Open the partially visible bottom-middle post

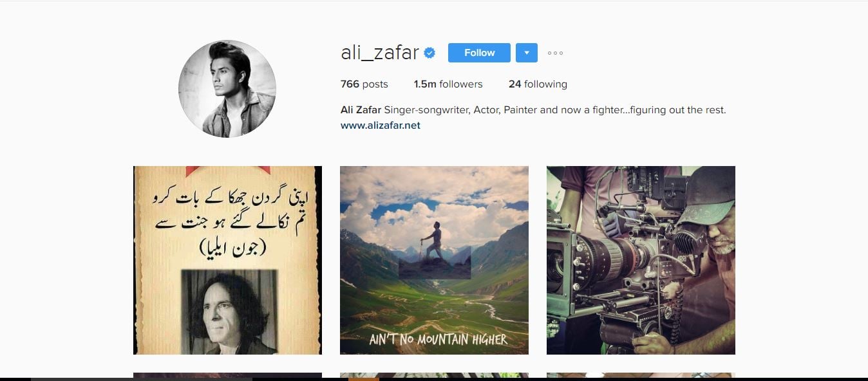pos(434,375)
